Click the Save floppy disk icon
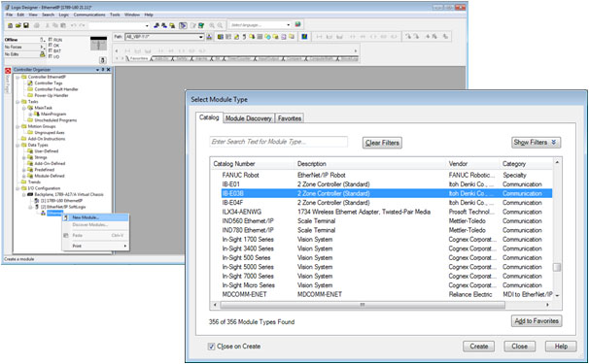The image size is (589, 364). pyautogui.click(x=26, y=25)
